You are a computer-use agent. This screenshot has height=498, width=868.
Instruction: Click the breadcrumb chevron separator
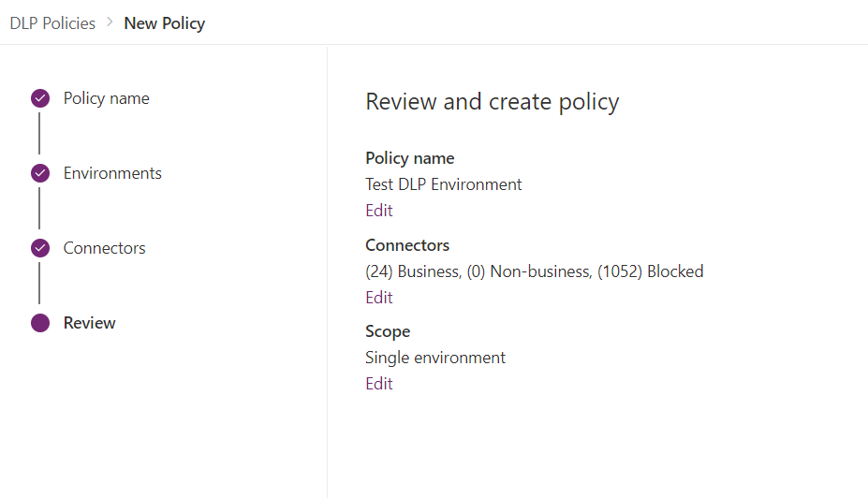tap(110, 23)
